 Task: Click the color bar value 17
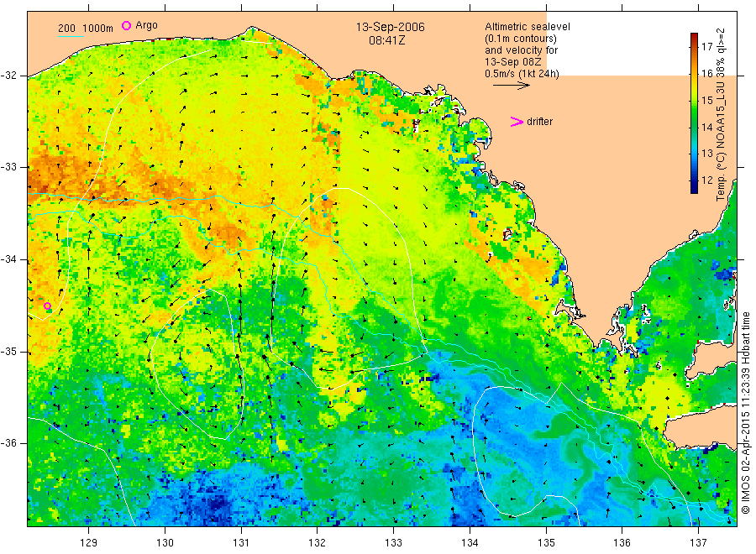(706, 47)
